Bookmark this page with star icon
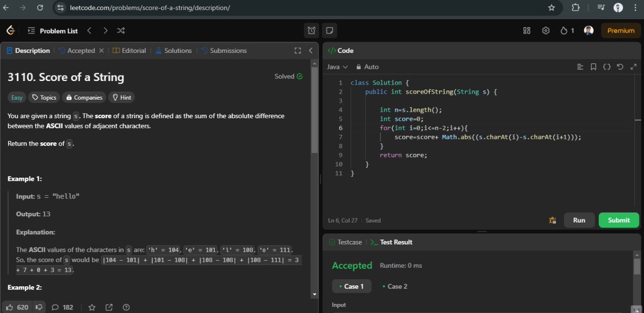 click(551, 8)
